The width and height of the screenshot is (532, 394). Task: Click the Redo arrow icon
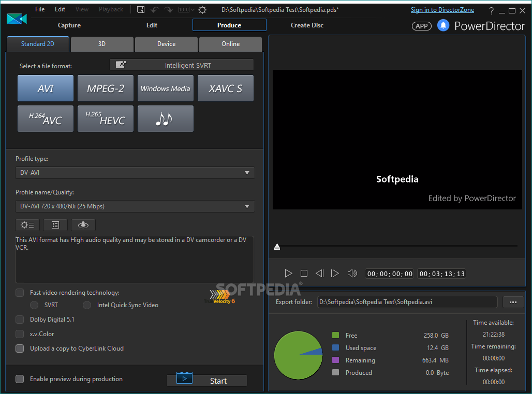169,9
